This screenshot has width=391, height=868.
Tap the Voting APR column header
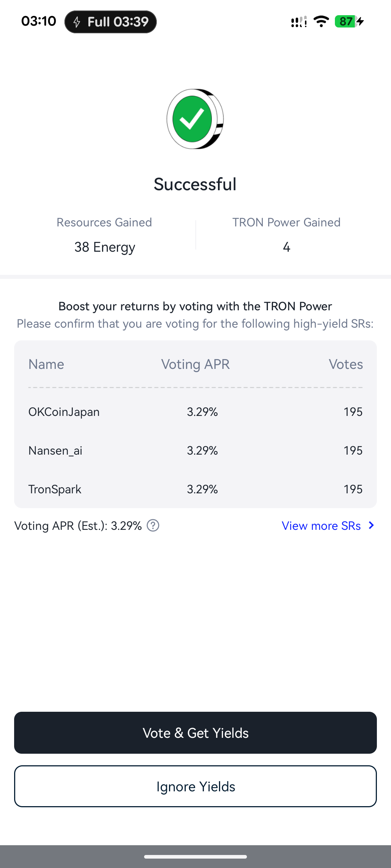click(195, 364)
